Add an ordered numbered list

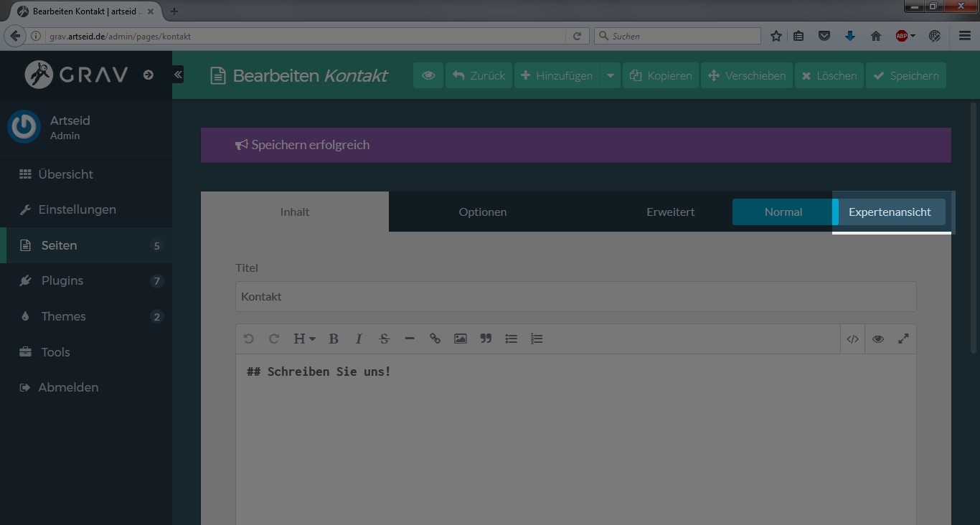coord(537,339)
